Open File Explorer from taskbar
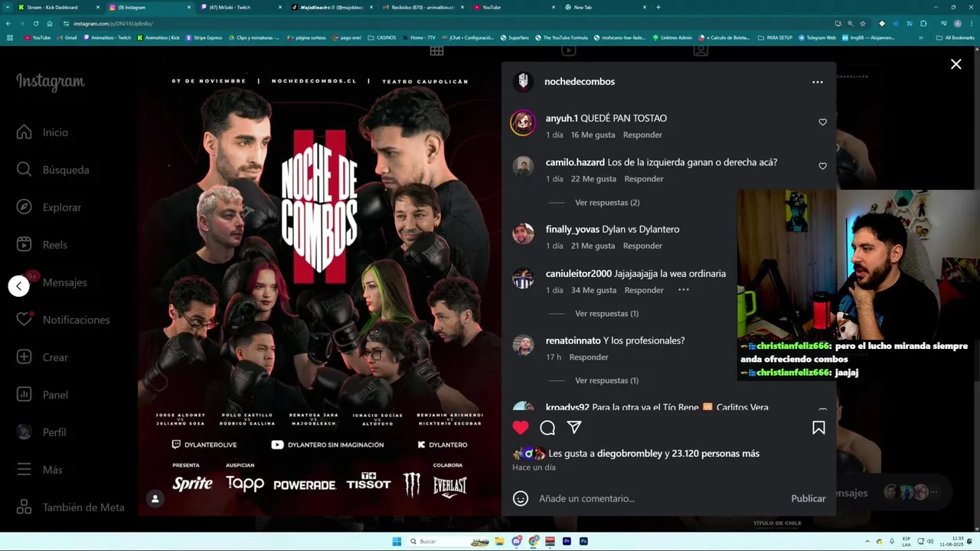980x551 pixels. [501, 541]
